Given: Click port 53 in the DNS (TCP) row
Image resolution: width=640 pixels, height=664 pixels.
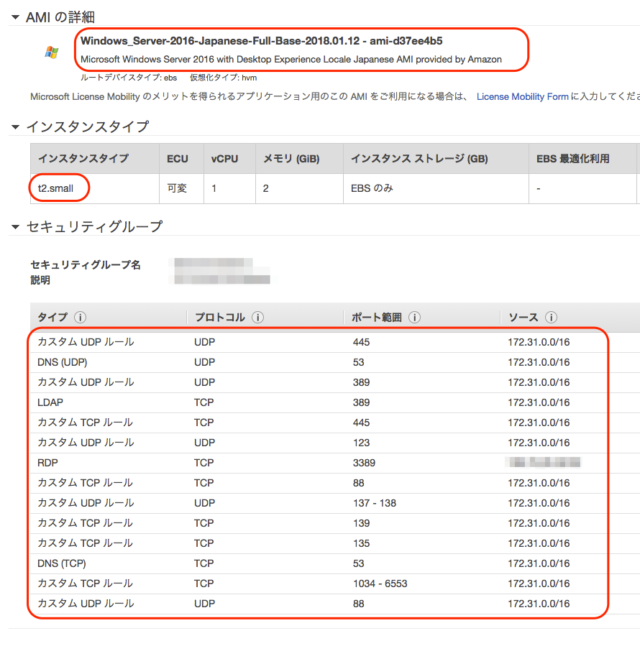Looking at the screenshot, I should [358, 563].
